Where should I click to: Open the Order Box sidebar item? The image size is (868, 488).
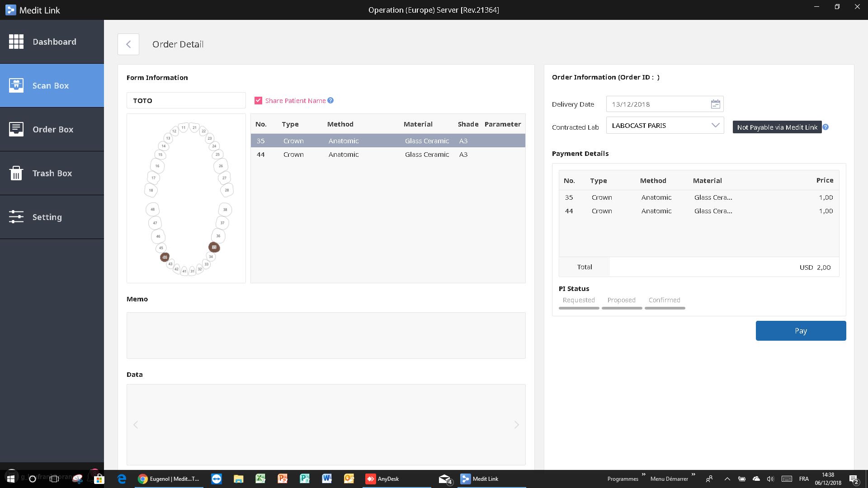pos(52,129)
